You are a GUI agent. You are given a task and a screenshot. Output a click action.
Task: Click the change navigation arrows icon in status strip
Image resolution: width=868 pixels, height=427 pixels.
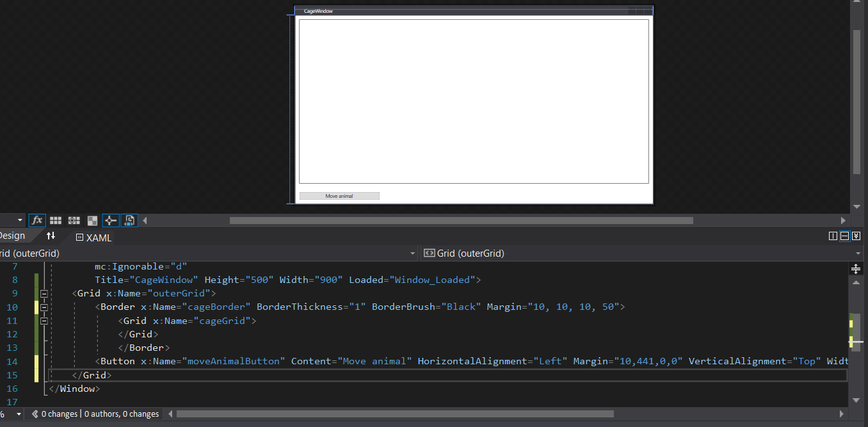click(x=35, y=414)
